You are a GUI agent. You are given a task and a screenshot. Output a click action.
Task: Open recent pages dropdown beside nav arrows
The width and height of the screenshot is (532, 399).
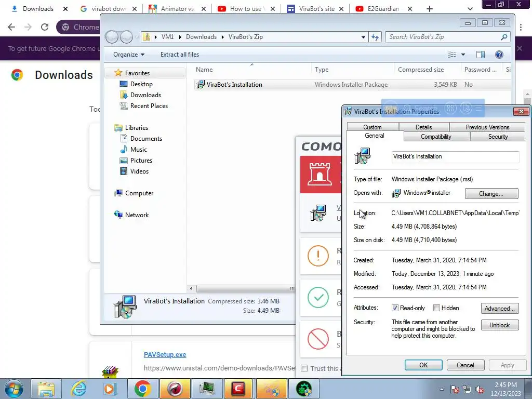tap(137, 37)
